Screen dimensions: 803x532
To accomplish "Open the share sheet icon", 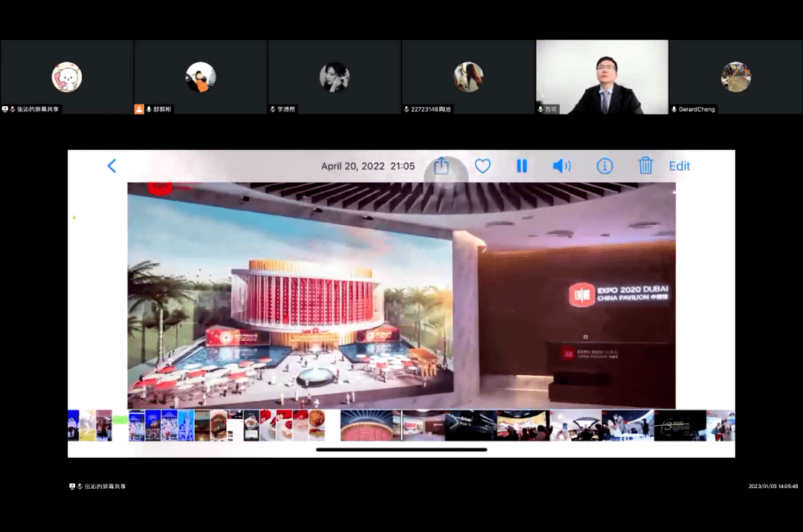I will [x=441, y=166].
